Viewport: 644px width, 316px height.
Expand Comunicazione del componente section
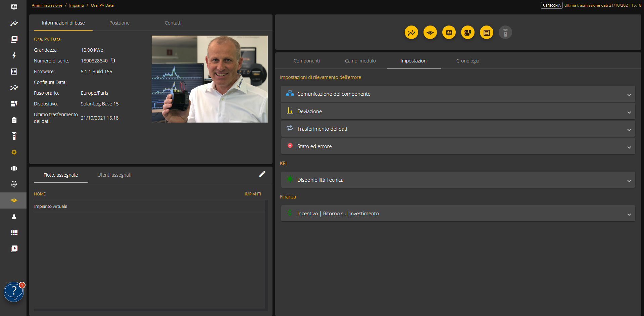[x=458, y=94]
